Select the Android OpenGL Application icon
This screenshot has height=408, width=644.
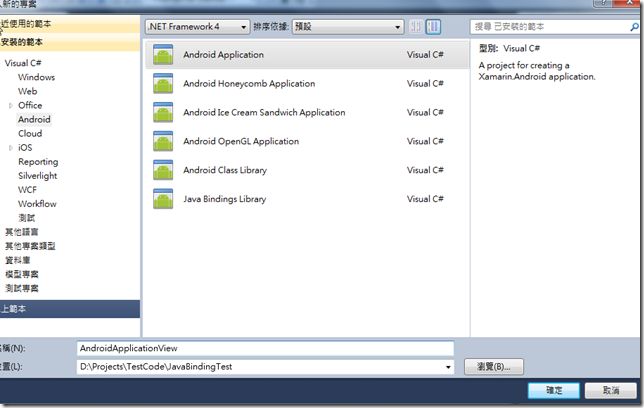click(163, 141)
